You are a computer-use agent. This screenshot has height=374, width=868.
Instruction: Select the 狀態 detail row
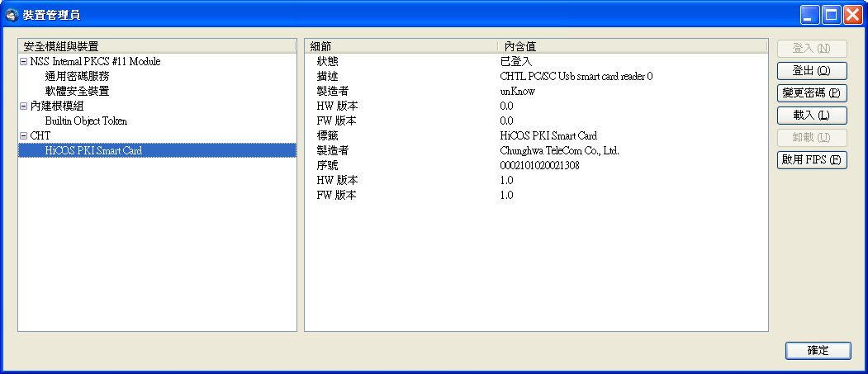536,61
